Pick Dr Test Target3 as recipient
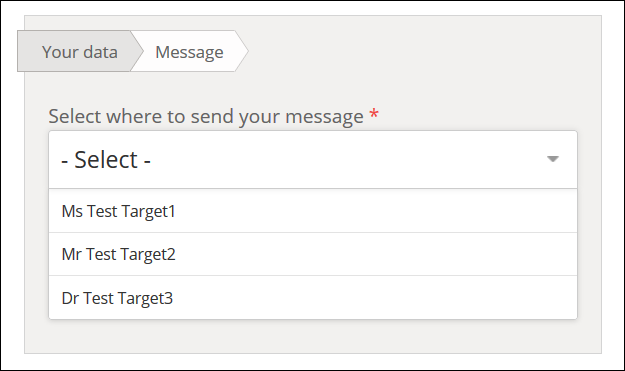The height and width of the screenshot is (371, 625). click(117, 298)
